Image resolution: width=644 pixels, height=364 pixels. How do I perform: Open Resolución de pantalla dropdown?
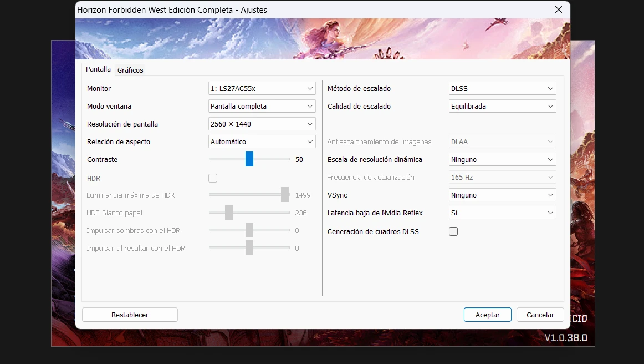click(x=262, y=124)
